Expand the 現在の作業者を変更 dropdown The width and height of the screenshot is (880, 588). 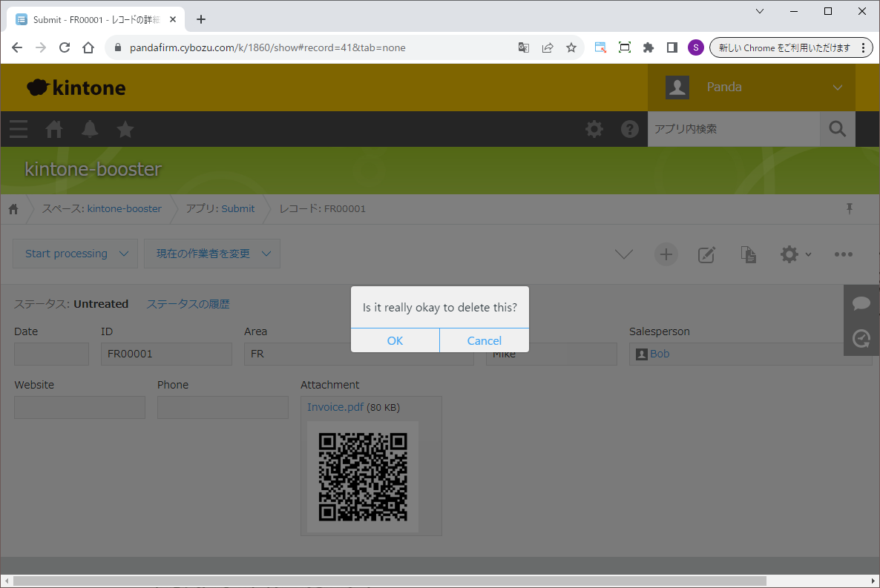point(211,254)
